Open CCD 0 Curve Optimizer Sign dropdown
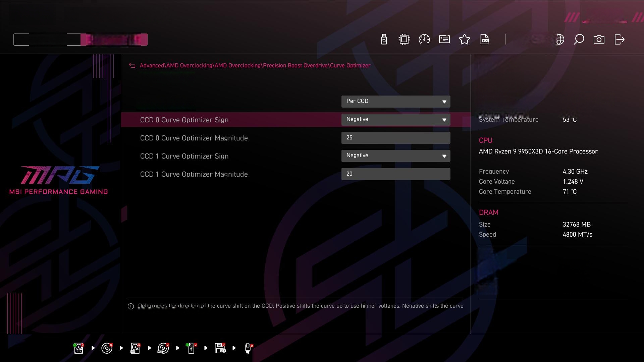Viewport: 644px width, 362px height. tap(396, 120)
